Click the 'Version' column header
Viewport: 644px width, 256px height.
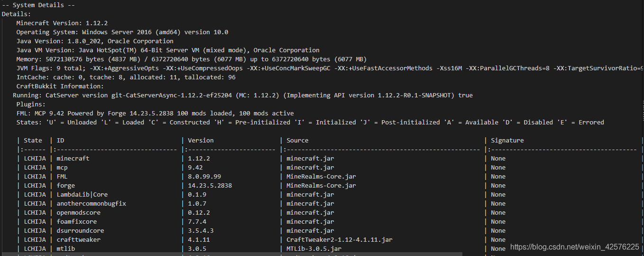pyautogui.click(x=201, y=140)
